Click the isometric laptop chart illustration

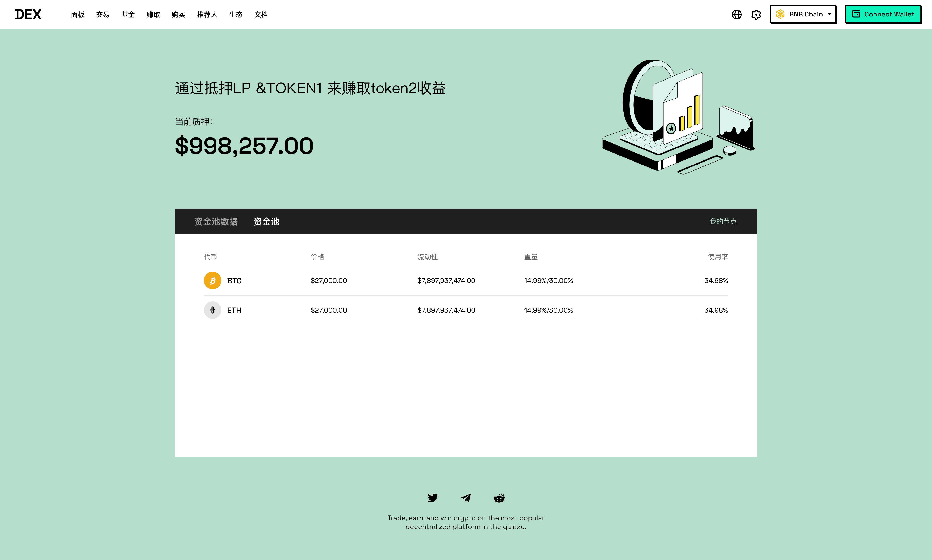click(679, 117)
